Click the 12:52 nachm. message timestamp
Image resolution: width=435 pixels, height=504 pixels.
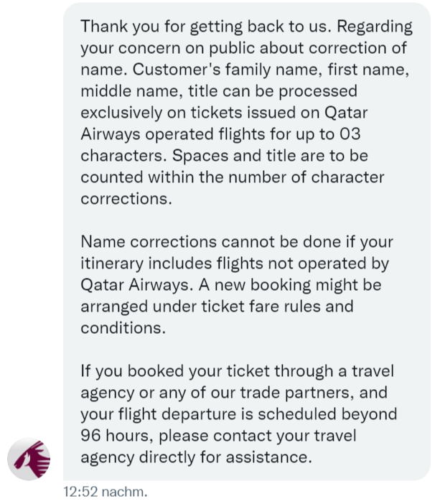tap(104, 493)
